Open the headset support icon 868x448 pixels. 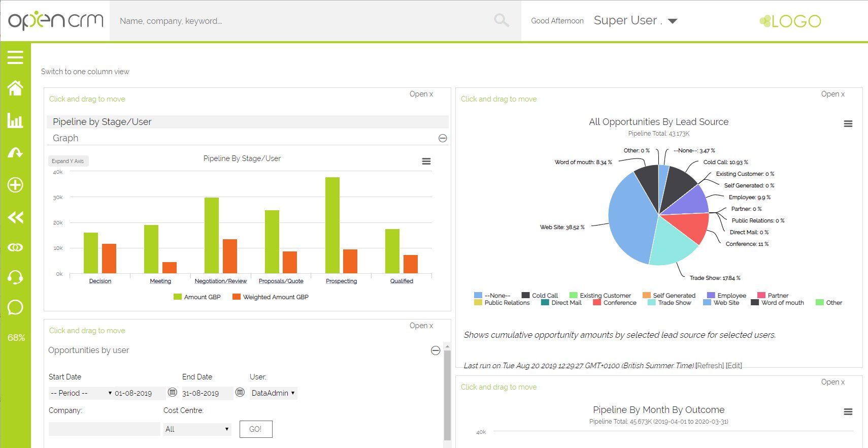click(x=15, y=277)
